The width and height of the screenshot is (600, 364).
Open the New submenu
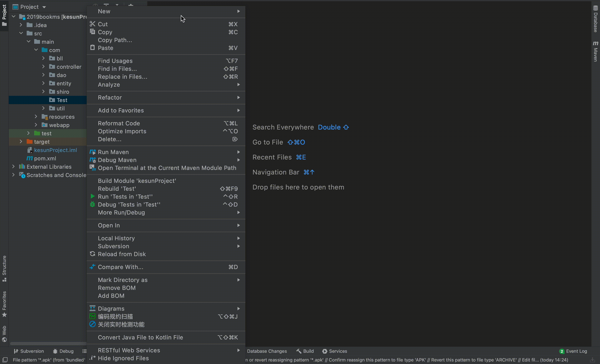166,11
